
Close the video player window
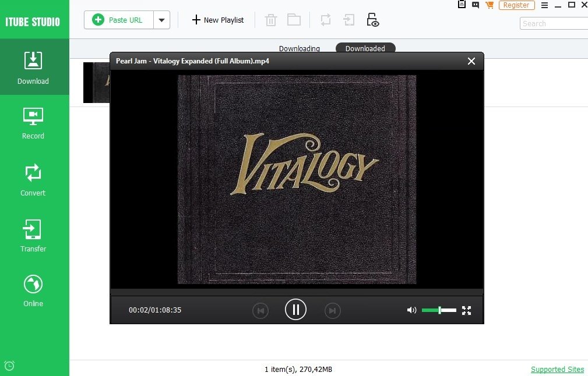click(471, 61)
